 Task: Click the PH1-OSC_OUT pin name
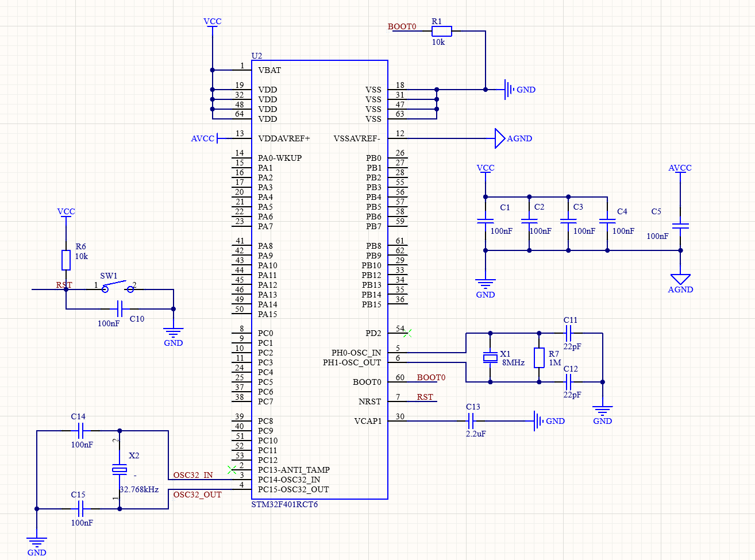point(352,362)
